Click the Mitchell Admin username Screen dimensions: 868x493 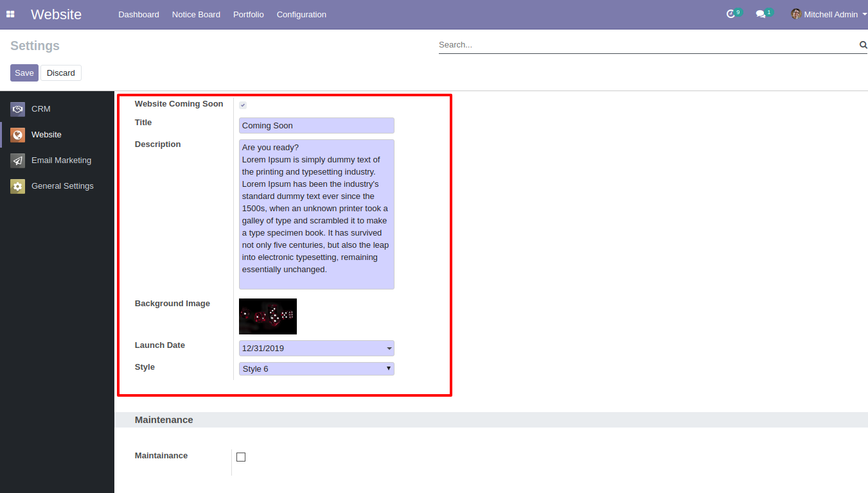pos(831,14)
